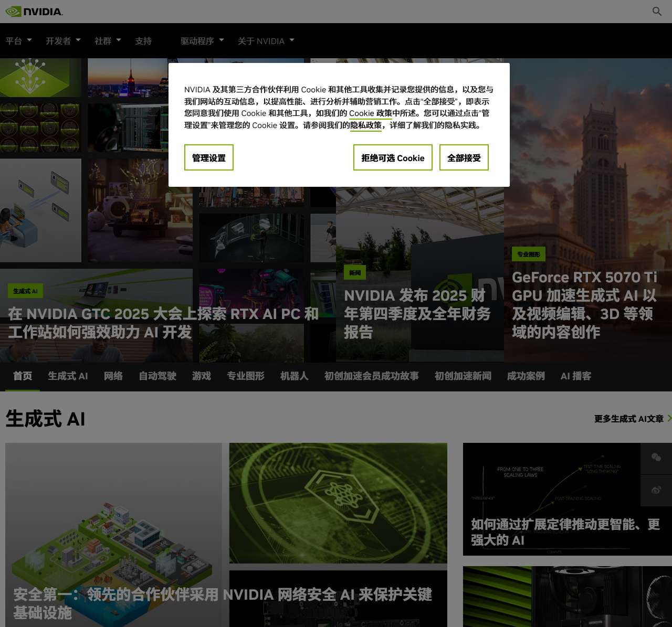The width and height of the screenshot is (672, 627).
Task: Share via the Weibo icon
Action: tap(656, 490)
